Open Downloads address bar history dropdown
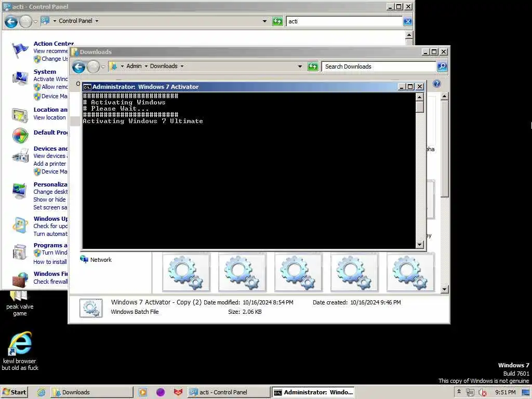 click(x=300, y=66)
